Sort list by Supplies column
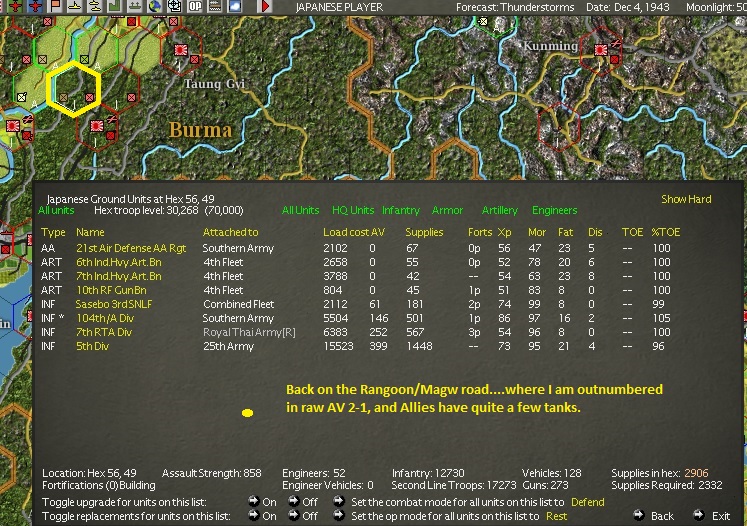This screenshot has height=526, width=747. [x=424, y=232]
